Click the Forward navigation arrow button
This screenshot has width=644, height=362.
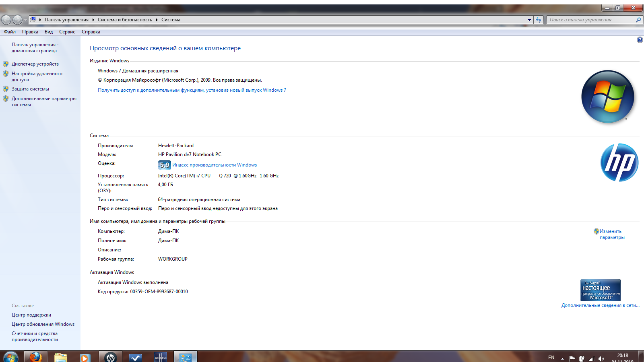pos(17,19)
